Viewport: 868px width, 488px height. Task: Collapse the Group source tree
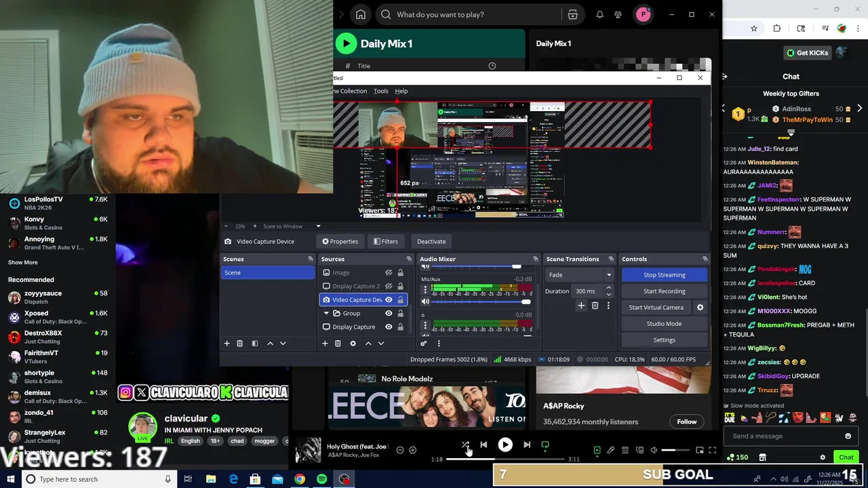tap(326, 313)
